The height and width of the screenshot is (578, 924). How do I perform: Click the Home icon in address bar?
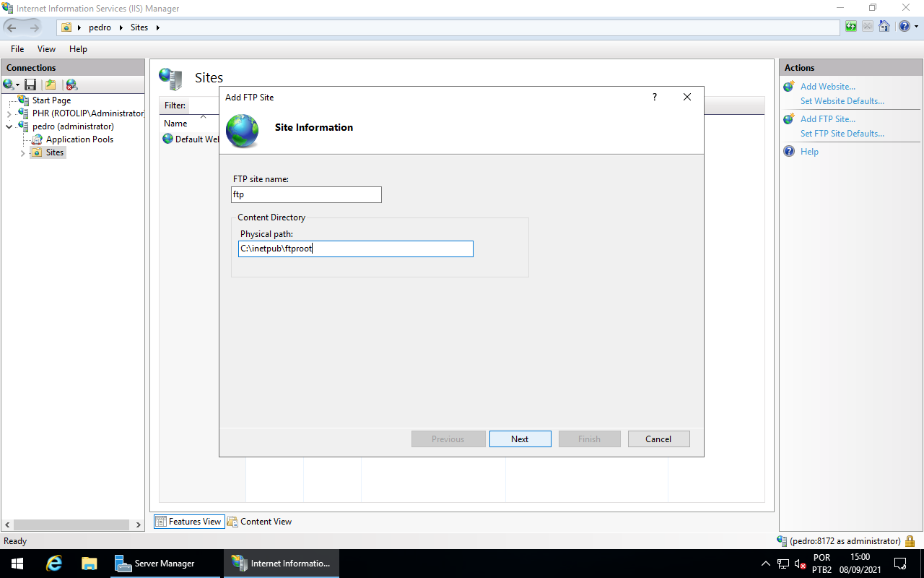[x=884, y=27]
